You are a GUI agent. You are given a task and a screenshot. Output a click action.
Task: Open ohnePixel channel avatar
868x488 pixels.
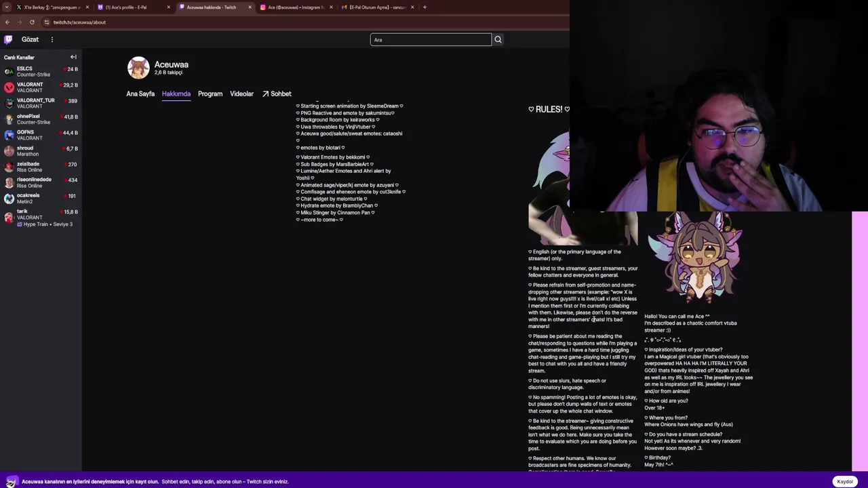point(9,119)
